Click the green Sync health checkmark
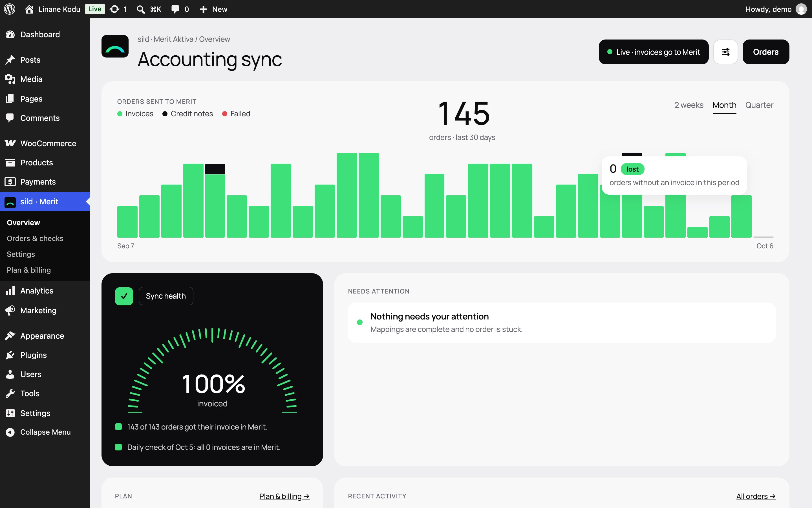Viewport: 812px width, 508px height. coord(124,296)
